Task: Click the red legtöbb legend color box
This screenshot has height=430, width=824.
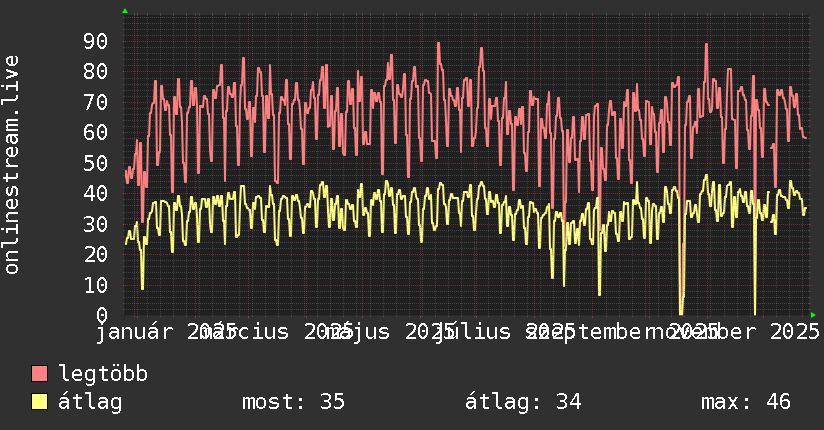Action: coord(39,374)
